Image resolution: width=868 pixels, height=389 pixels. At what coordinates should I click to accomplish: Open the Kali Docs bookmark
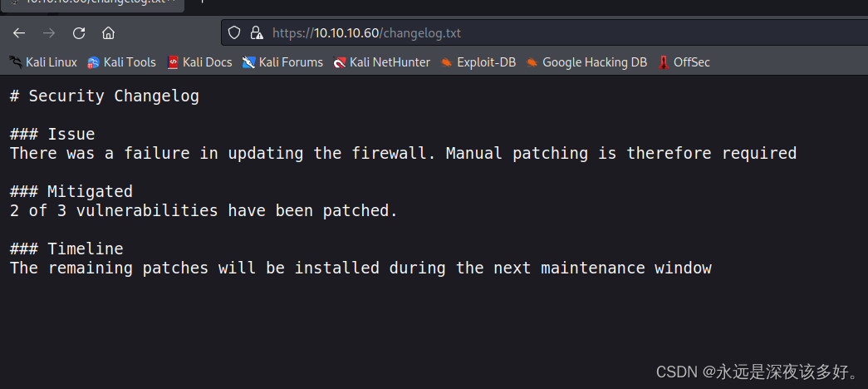(199, 62)
